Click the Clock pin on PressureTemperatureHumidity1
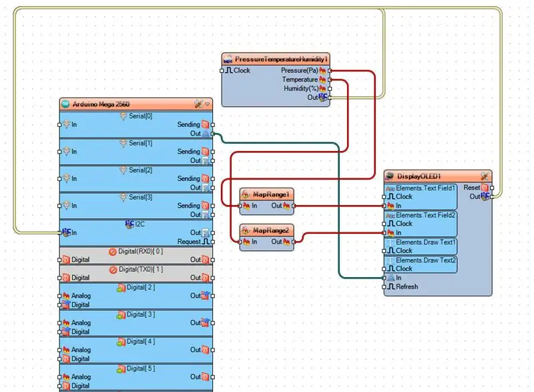 click(229, 71)
